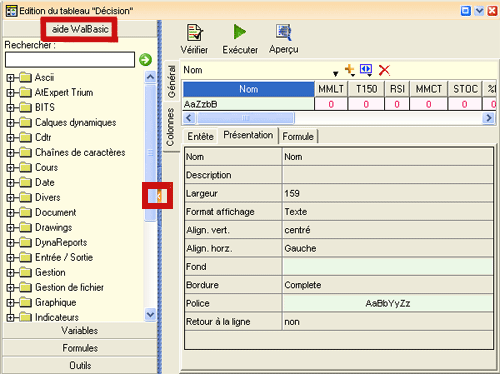500x374 pixels.
Task: Switch to the Présentation tab
Action: click(248, 135)
